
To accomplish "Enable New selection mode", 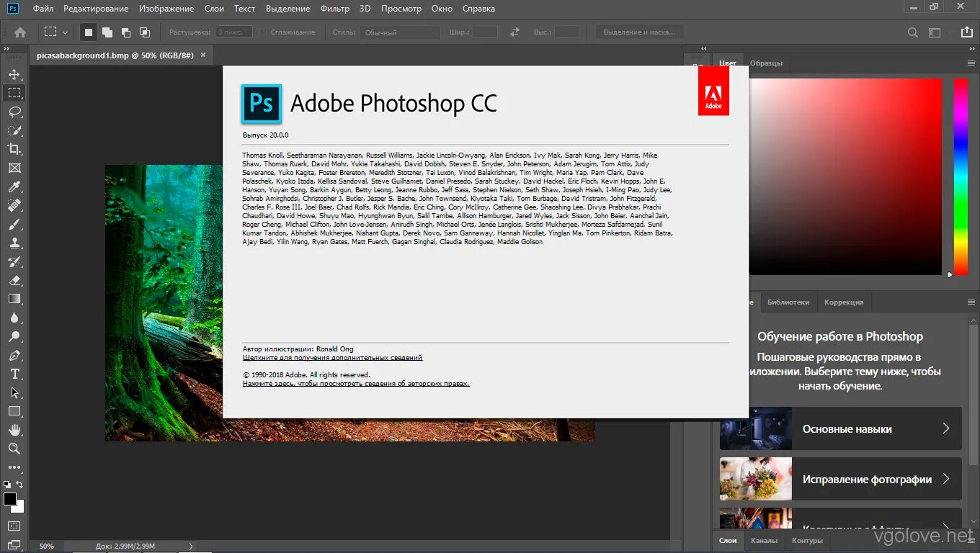I will click(88, 32).
